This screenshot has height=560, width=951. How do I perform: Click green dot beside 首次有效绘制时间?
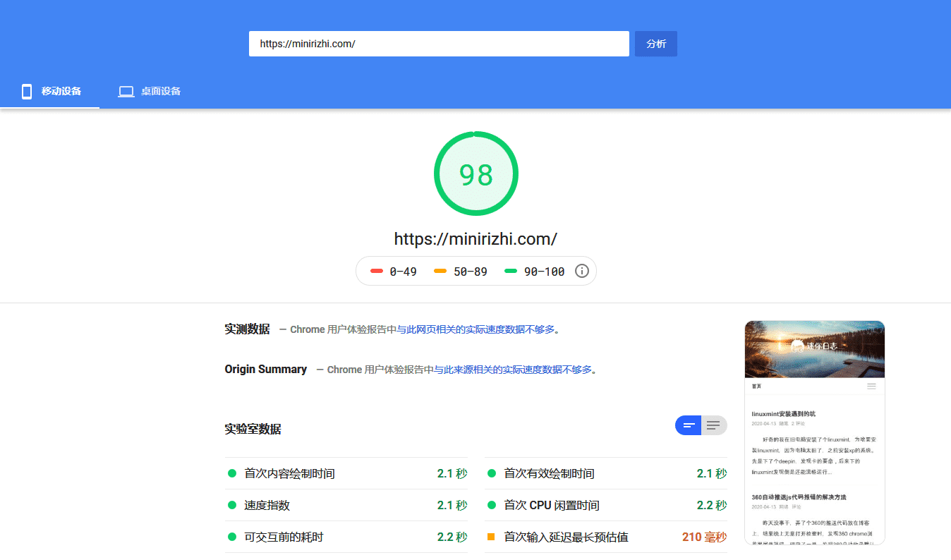[x=492, y=473]
